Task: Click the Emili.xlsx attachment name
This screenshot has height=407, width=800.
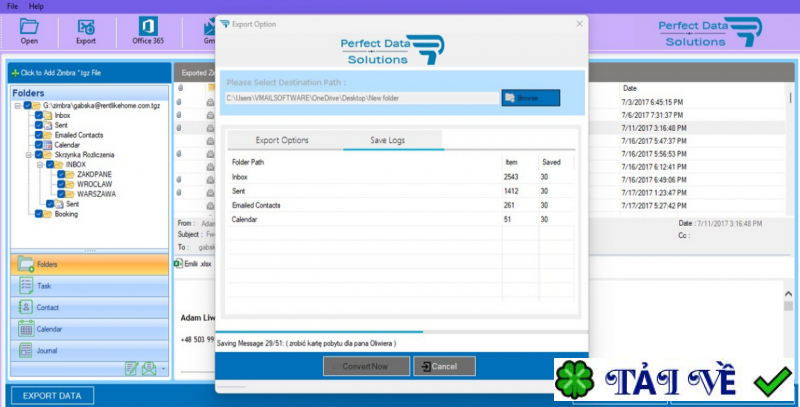Action: pos(198,264)
